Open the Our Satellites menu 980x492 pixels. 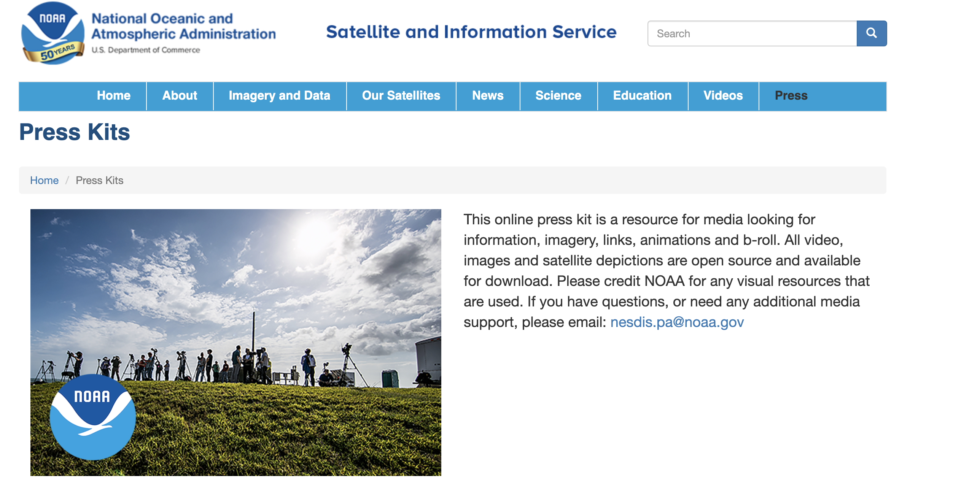(x=401, y=96)
